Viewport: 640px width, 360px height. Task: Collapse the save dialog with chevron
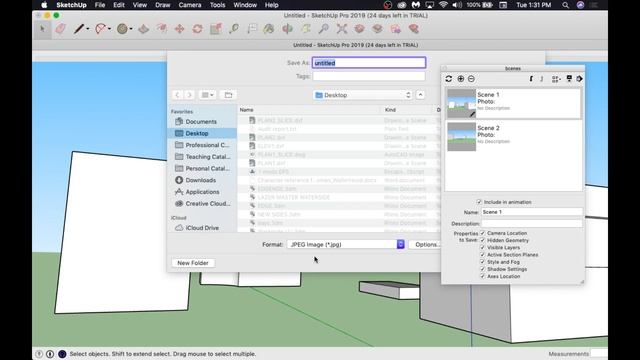(x=420, y=95)
